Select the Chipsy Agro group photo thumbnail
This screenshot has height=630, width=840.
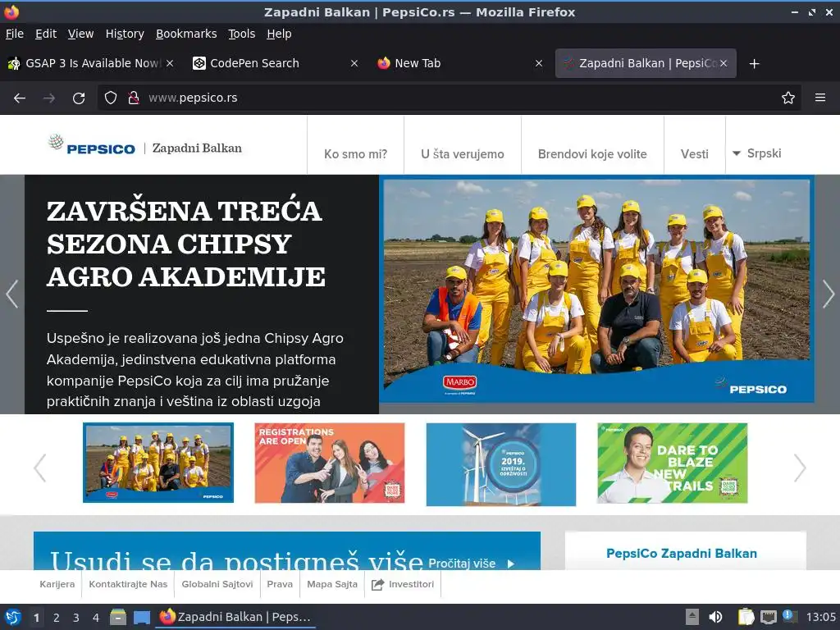click(158, 463)
